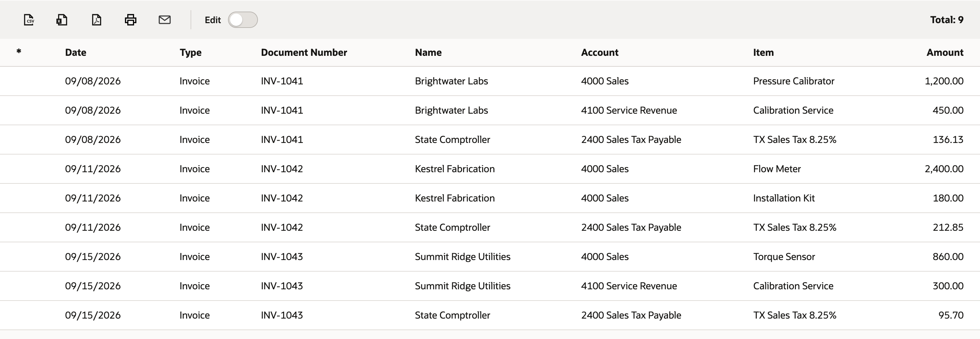This screenshot has height=339, width=980.
Task: Click INV-1042 in the Installation Kit row
Action: 282,198
